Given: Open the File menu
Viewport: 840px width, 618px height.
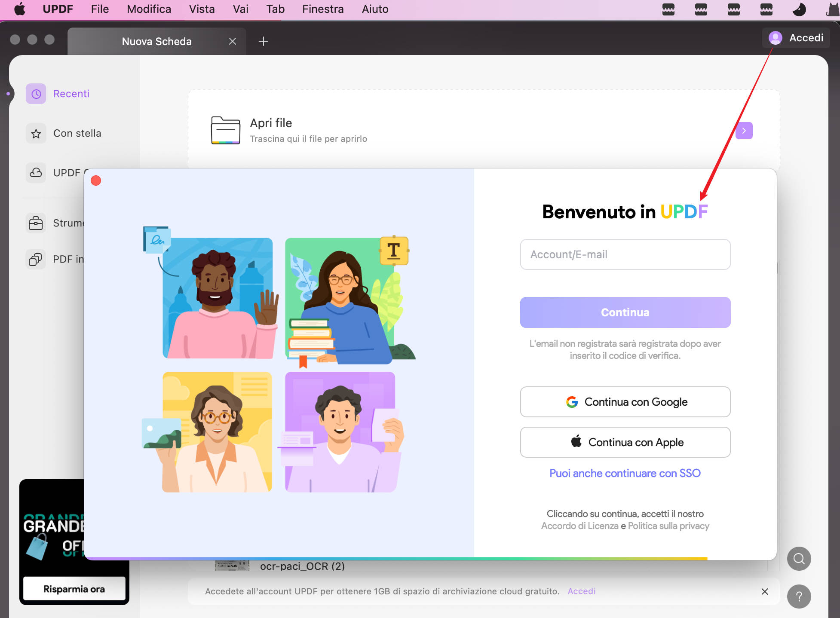Looking at the screenshot, I should [100, 9].
